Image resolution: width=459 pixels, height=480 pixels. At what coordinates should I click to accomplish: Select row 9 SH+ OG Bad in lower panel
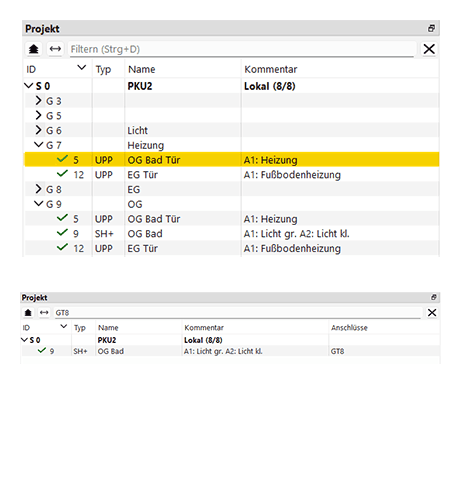point(230,351)
